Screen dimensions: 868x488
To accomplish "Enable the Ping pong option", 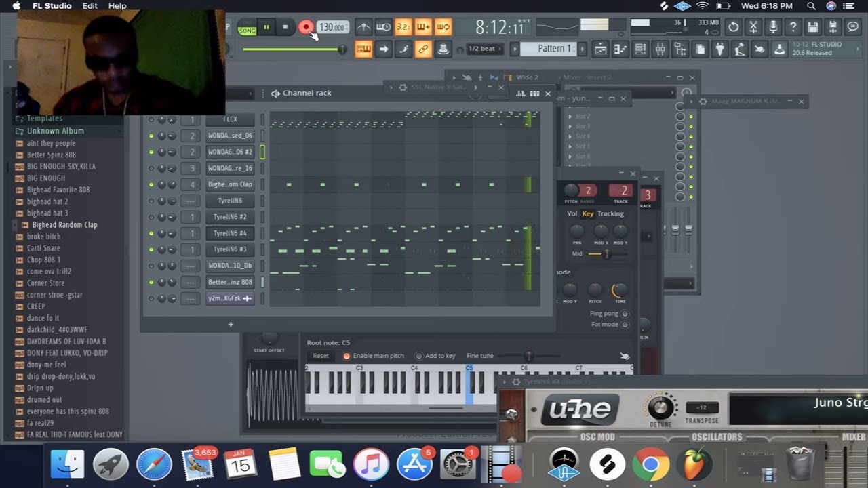I will tap(625, 314).
